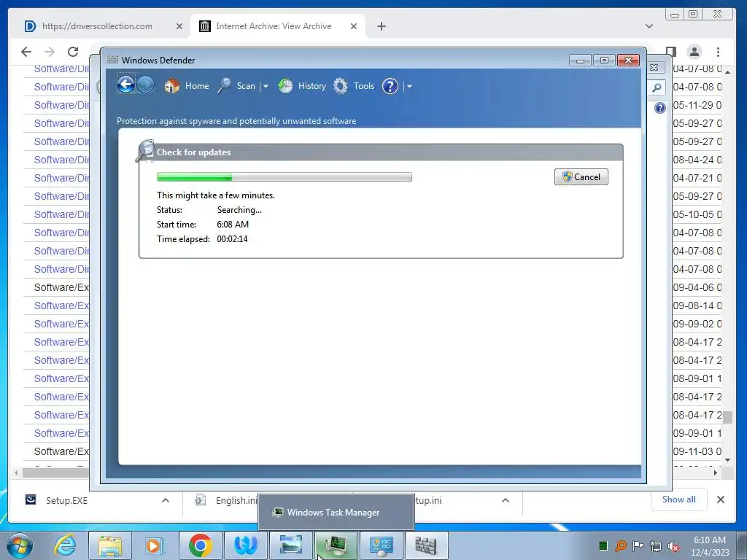
Task: Go forward in Chrome browser
Action: point(50,52)
